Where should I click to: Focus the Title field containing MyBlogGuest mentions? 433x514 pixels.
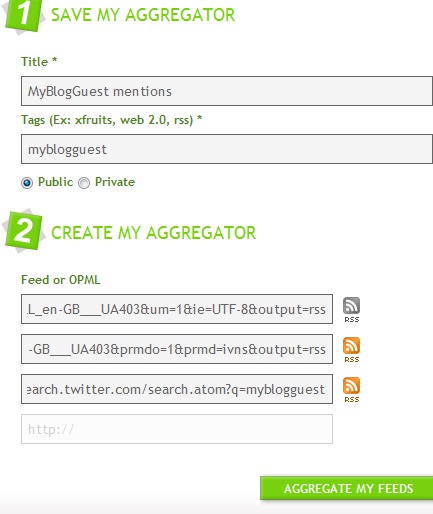tap(227, 91)
